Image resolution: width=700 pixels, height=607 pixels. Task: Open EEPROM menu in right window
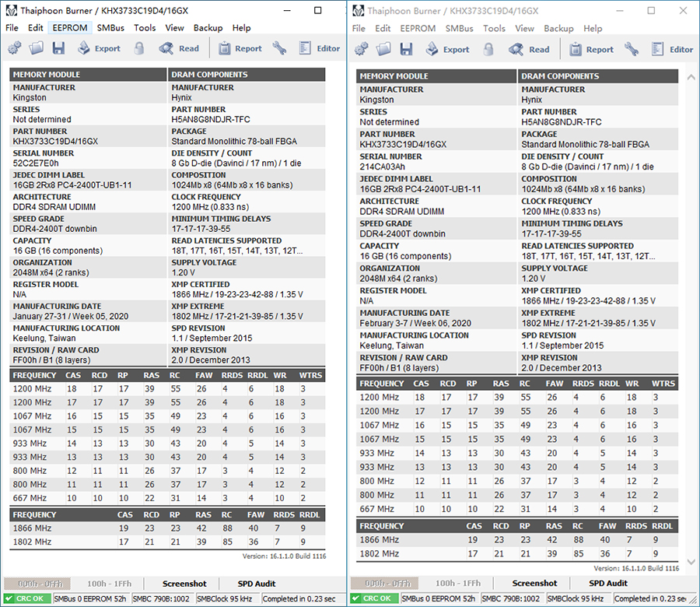418,29
